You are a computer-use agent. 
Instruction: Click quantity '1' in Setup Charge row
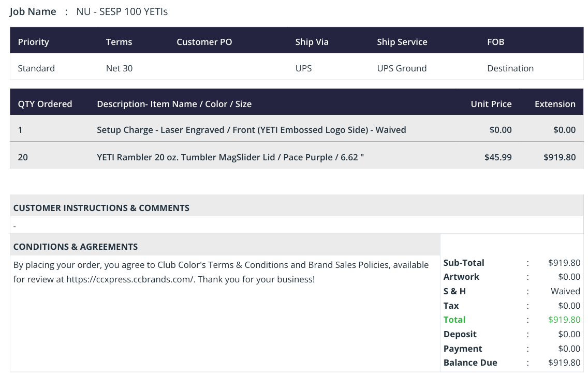tap(20, 130)
